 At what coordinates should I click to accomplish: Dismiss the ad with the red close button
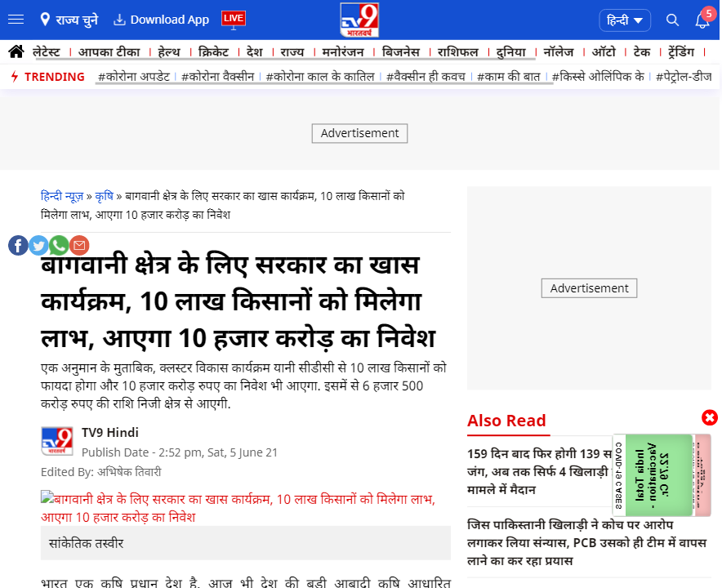(709, 417)
